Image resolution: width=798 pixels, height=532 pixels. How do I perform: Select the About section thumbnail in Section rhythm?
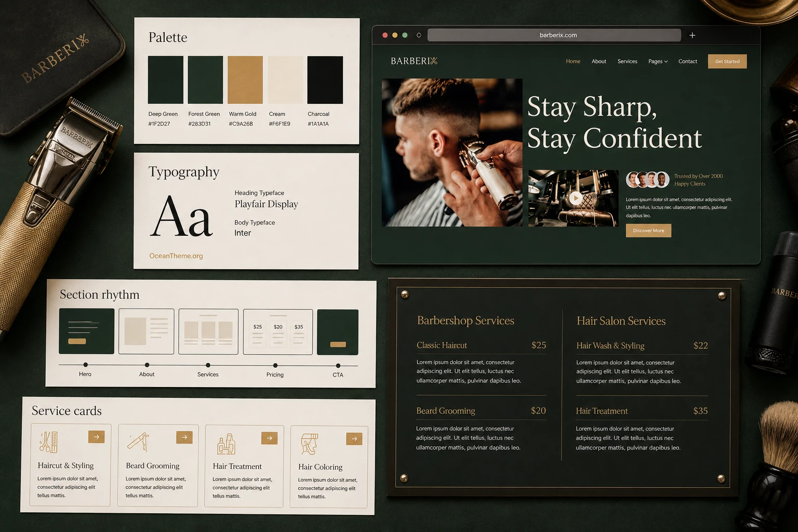tap(147, 331)
